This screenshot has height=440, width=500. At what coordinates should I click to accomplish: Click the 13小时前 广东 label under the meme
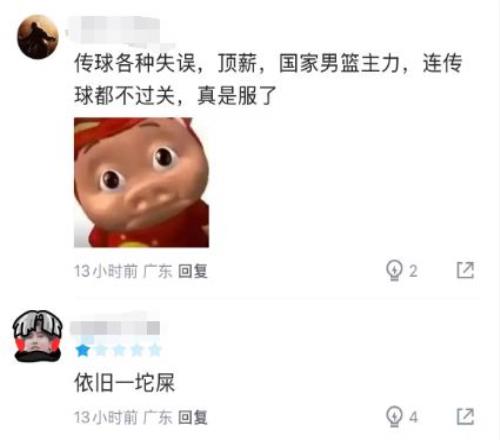[x=123, y=271]
